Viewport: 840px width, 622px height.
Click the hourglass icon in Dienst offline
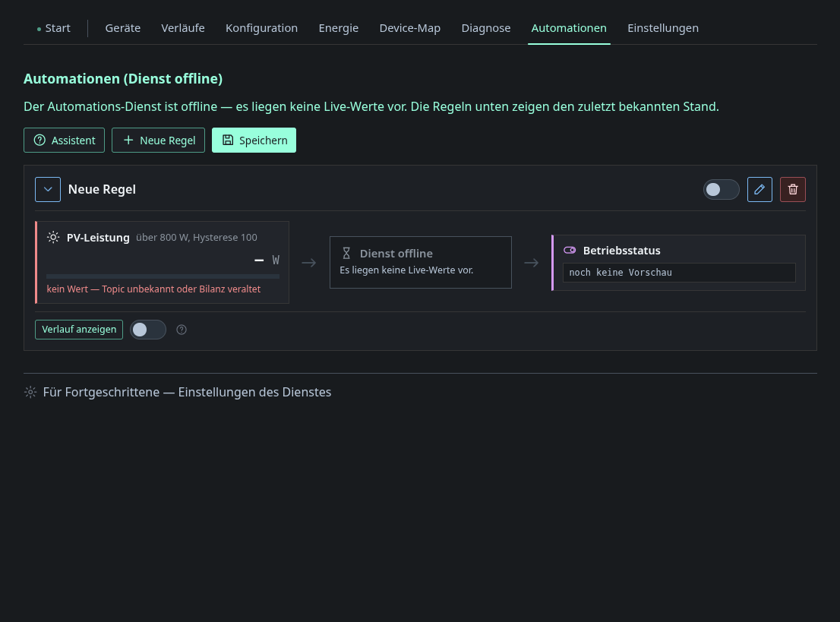click(346, 254)
